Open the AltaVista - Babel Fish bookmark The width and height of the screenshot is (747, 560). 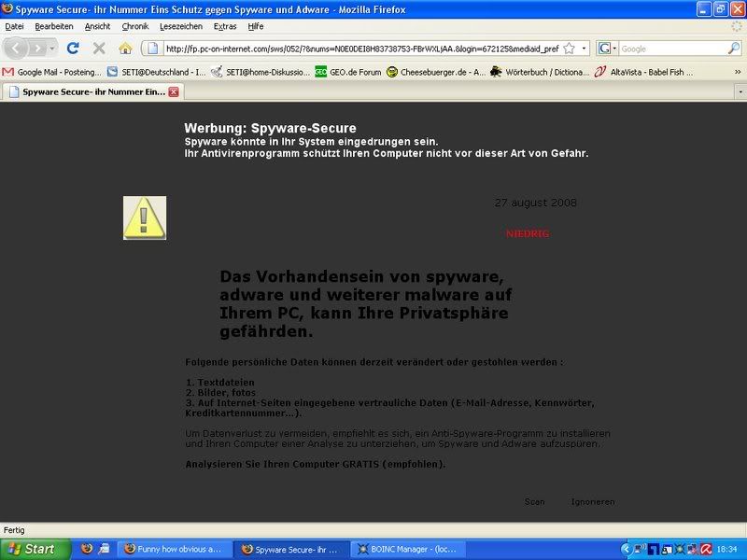(x=643, y=72)
